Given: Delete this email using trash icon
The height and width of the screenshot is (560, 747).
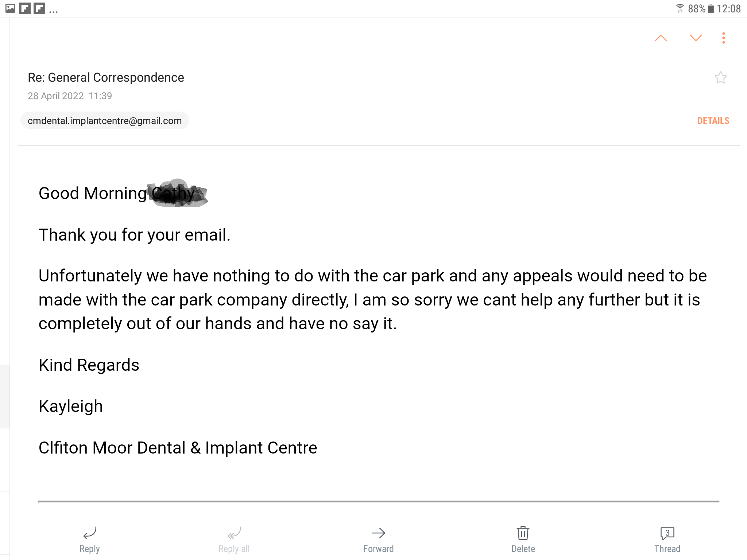Looking at the screenshot, I should pos(523,533).
